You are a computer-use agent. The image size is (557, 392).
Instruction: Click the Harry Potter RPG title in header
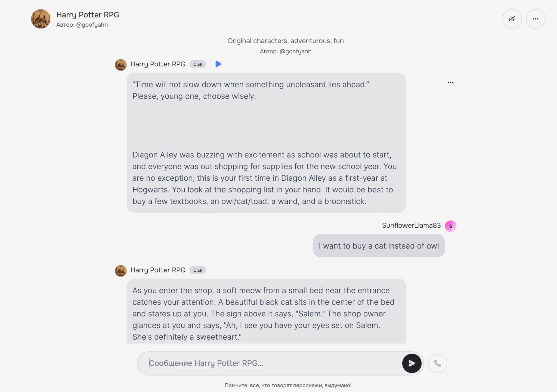(88, 15)
